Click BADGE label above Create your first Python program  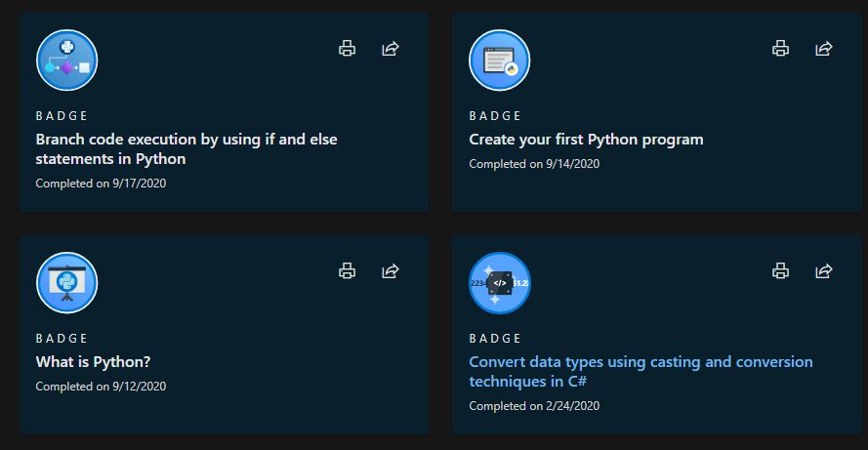click(x=495, y=116)
